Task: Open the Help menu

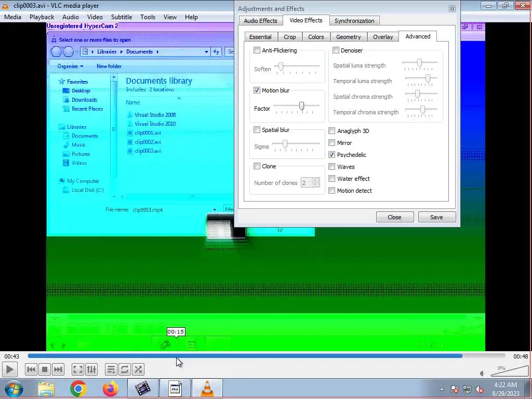Action: (x=191, y=17)
